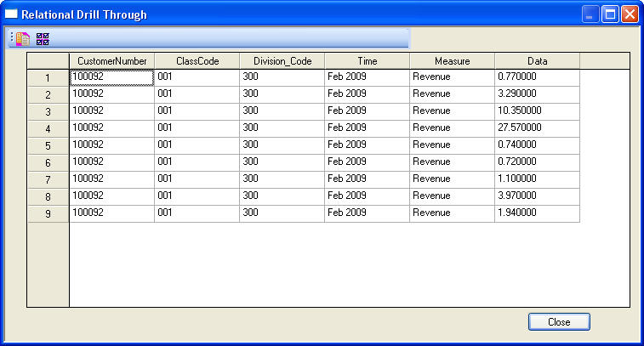Click the Division_Code column header

(282, 61)
